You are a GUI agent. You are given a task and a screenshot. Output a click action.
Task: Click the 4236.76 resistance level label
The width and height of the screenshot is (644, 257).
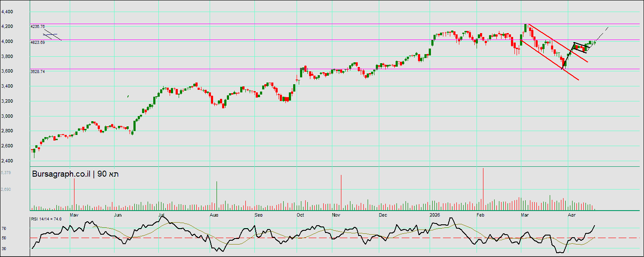click(x=37, y=26)
